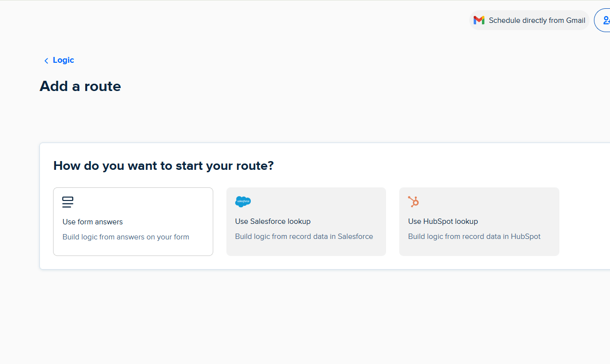Select the Use Salesforce lookup option
Image resolution: width=610 pixels, height=364 pixels.
click(306, 221)
